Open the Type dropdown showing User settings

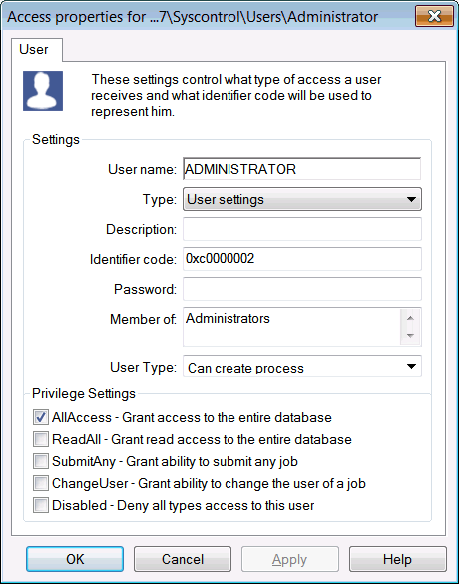tap(302, 199)
